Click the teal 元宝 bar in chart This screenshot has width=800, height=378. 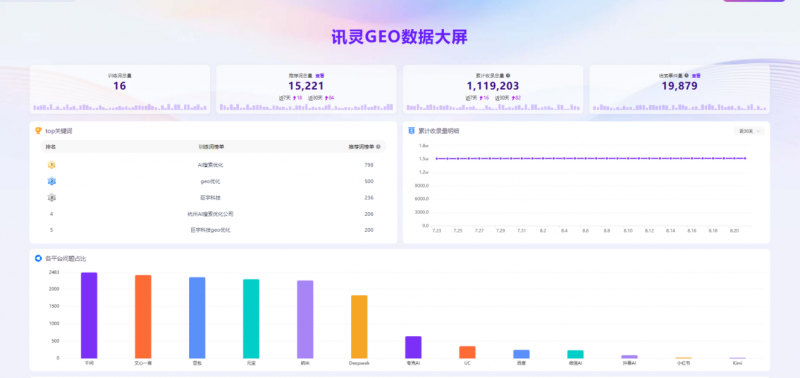pyautogui.click(x=251, y=318)
